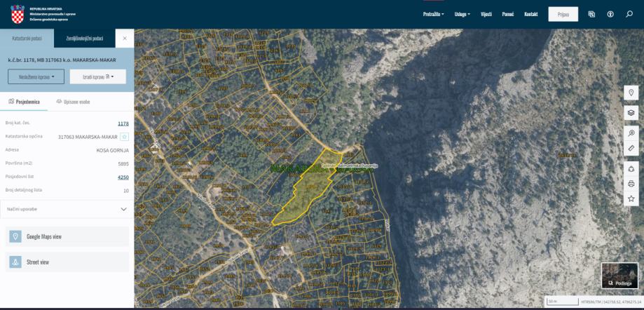The height and width of the screenshot is (310, 644).
Task: Open the accessibility options icon
Action: (610, 14)
